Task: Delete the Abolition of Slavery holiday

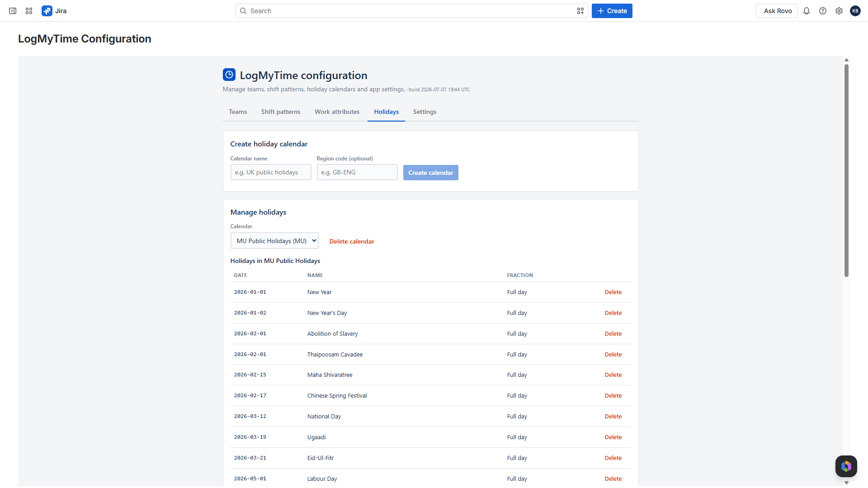Action: [613, 334]
